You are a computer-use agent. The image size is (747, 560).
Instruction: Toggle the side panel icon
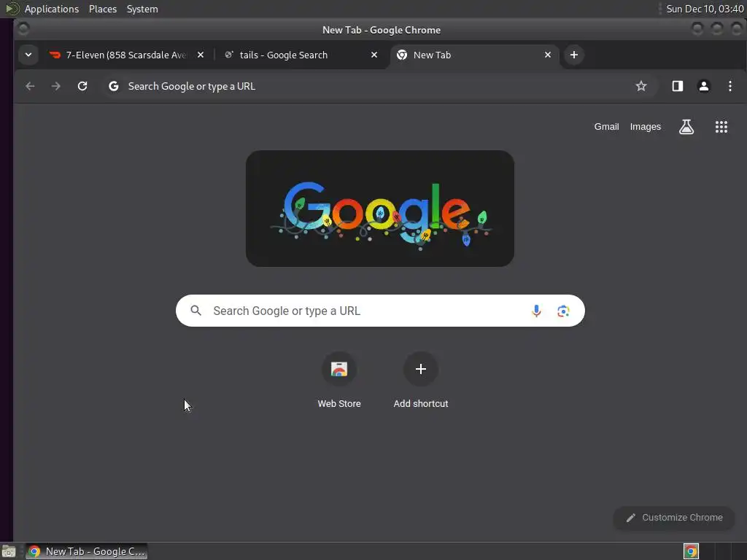(678, 86)
